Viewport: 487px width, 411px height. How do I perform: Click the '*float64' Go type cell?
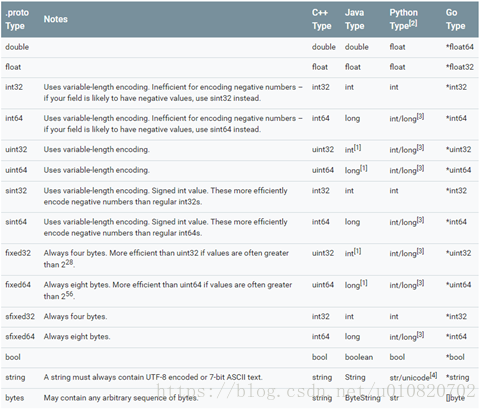tap(460, 47)
